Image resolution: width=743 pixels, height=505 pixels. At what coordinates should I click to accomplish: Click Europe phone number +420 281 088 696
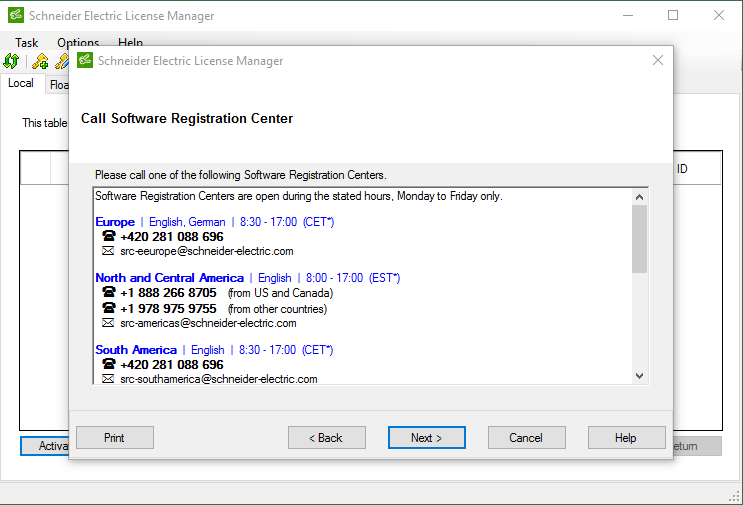click(x=172, y=236)
